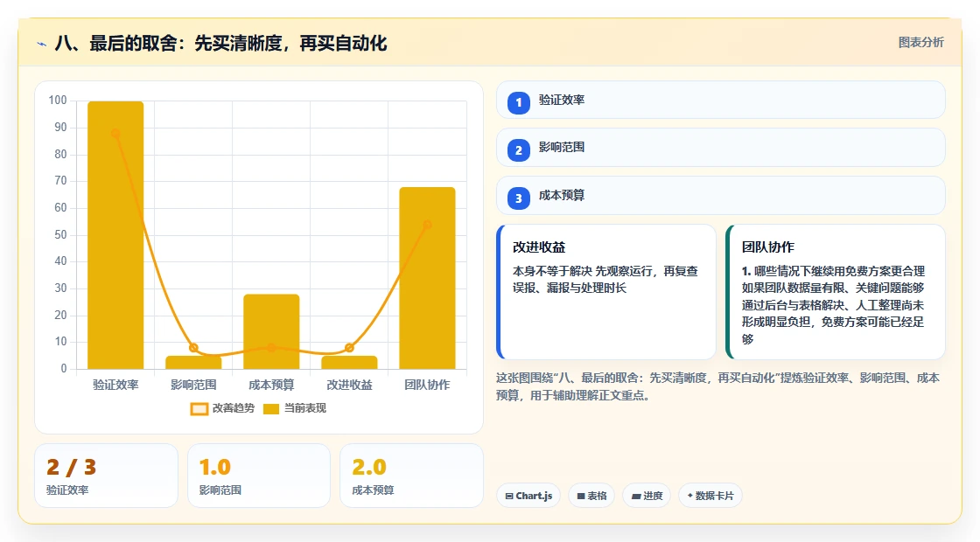980x542 pixels.
Task: Click the 改进收益 card
Action: pos(606,292)
